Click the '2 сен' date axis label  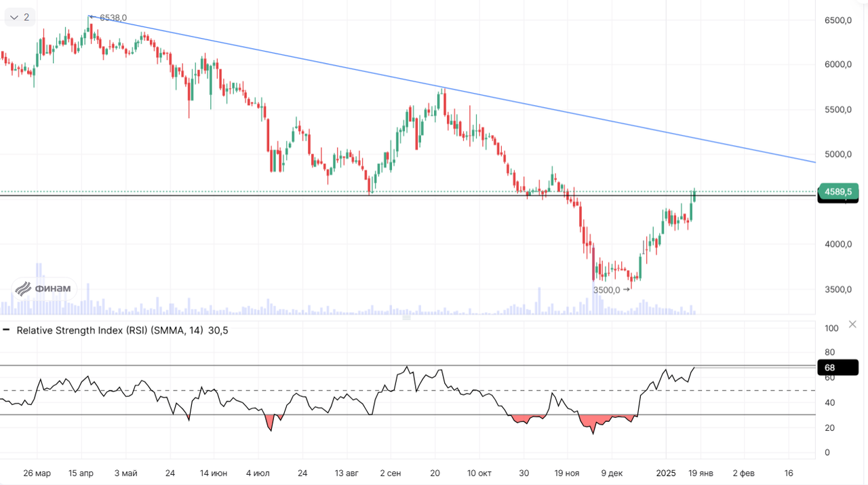[x=391, y=473]
